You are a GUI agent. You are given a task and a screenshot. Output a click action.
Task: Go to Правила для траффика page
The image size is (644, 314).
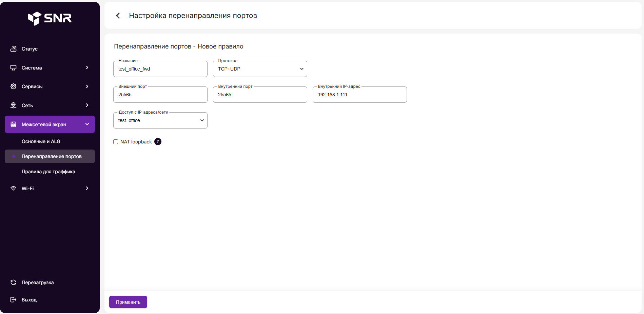coord(48,172)
